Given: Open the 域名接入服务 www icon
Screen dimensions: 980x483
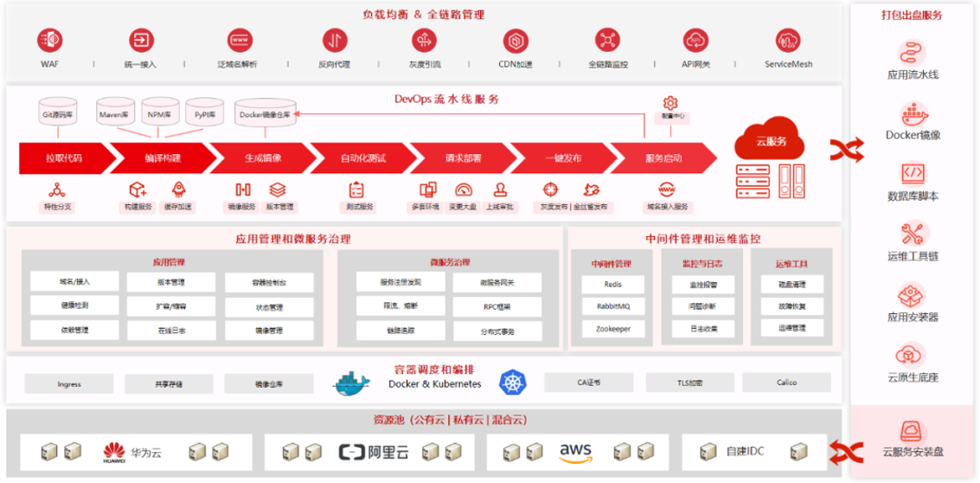Looking at the screenshot, I should (x=666, y=189).
